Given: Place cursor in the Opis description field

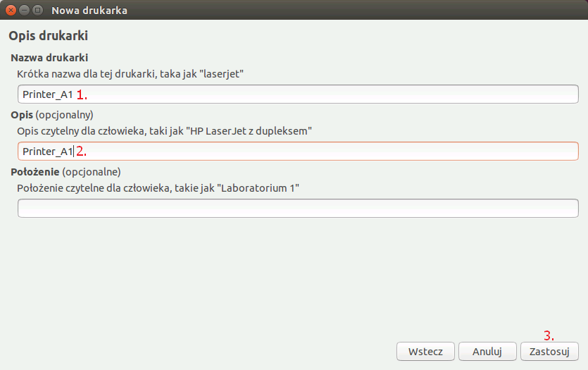Looking at the screenshot, I should 298,152.
